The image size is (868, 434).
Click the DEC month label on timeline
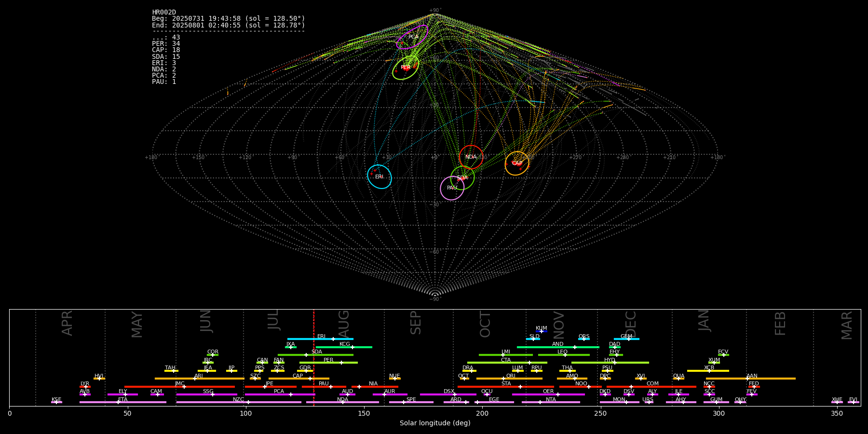[631, 324]
